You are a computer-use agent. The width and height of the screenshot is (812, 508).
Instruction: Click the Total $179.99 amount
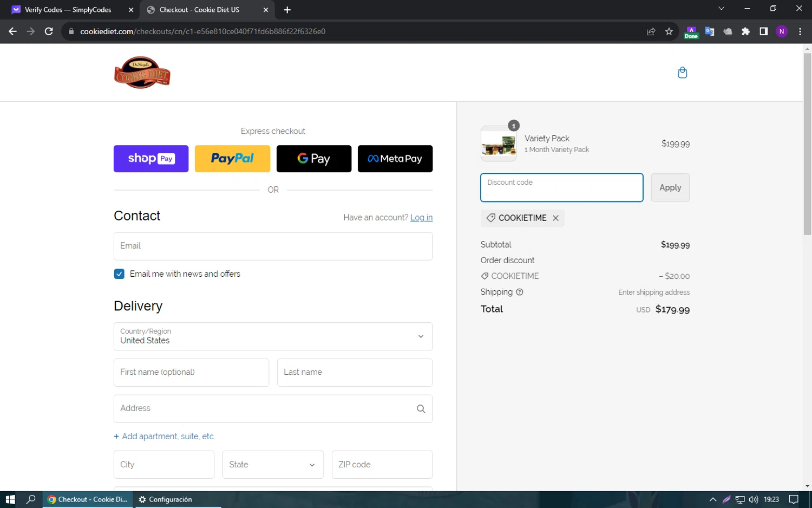point(672,309)
